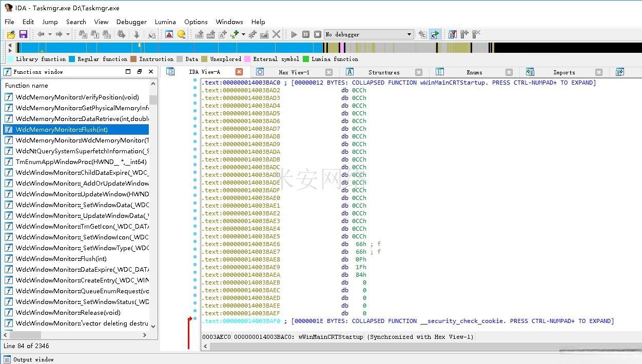This screenshot has width=642, height=364.
Task: Close the Structures tab
Action: [419, 72]
